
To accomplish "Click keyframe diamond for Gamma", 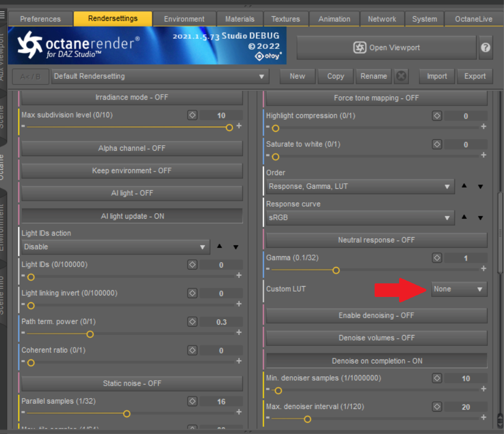I will [x=437, y=258].
